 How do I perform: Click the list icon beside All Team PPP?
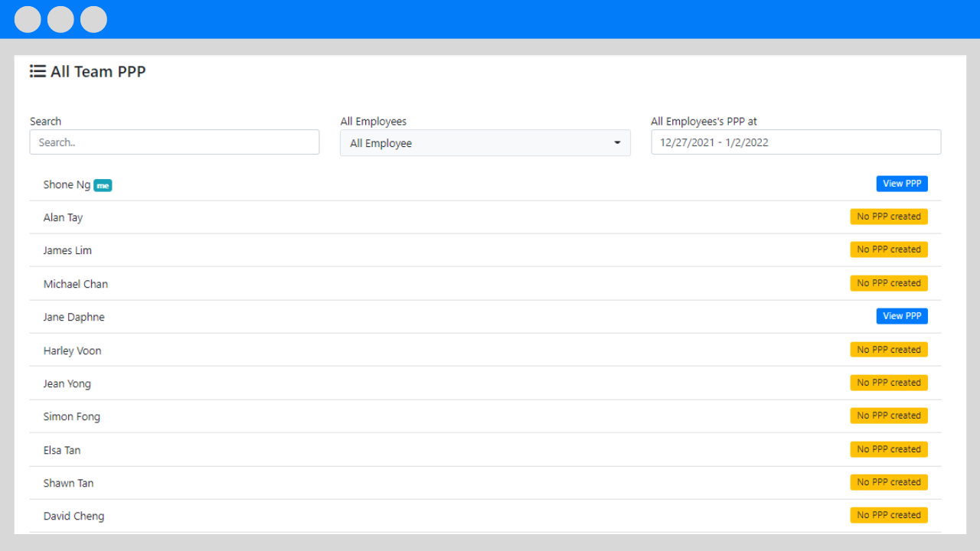pos(38,71)
